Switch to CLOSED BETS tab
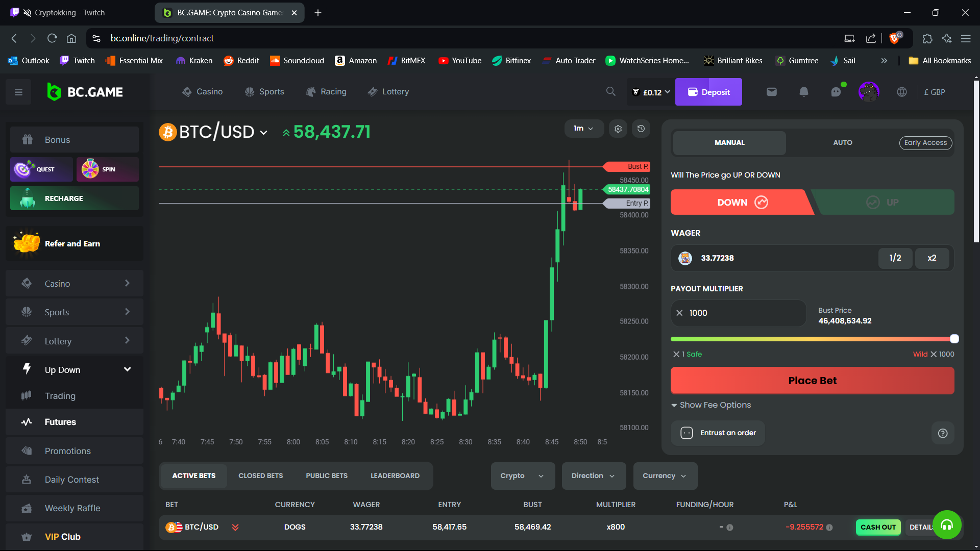The height and width of the screenshot is (551, 980). [260, 476]
